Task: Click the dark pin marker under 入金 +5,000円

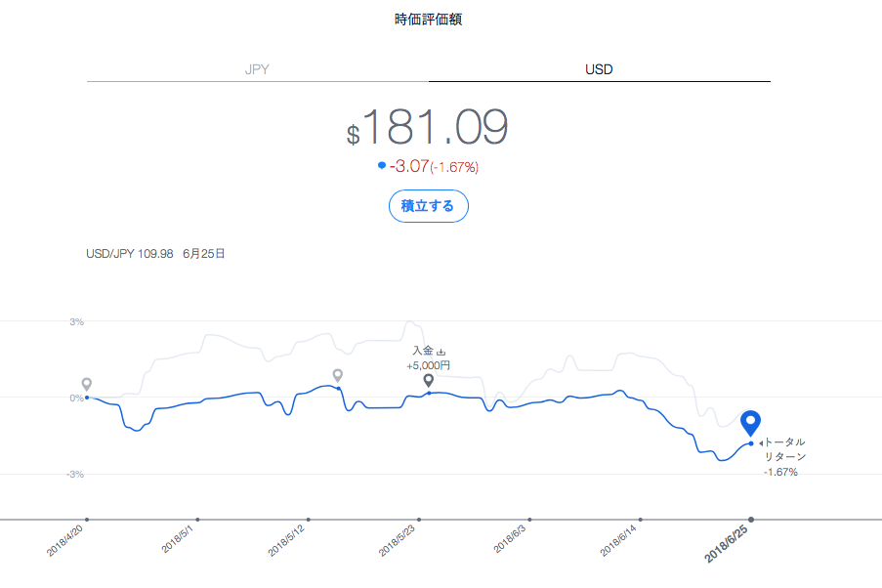Action: tap(429, 380)
